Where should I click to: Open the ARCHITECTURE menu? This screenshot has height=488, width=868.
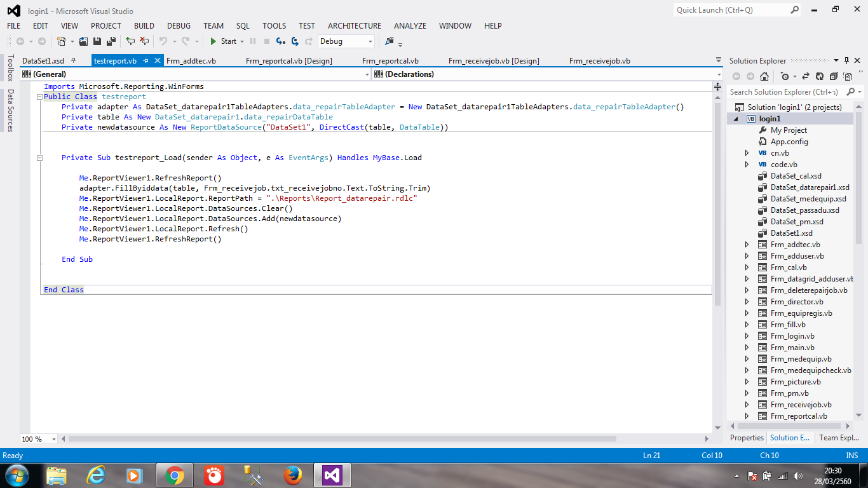click(355, 26)
